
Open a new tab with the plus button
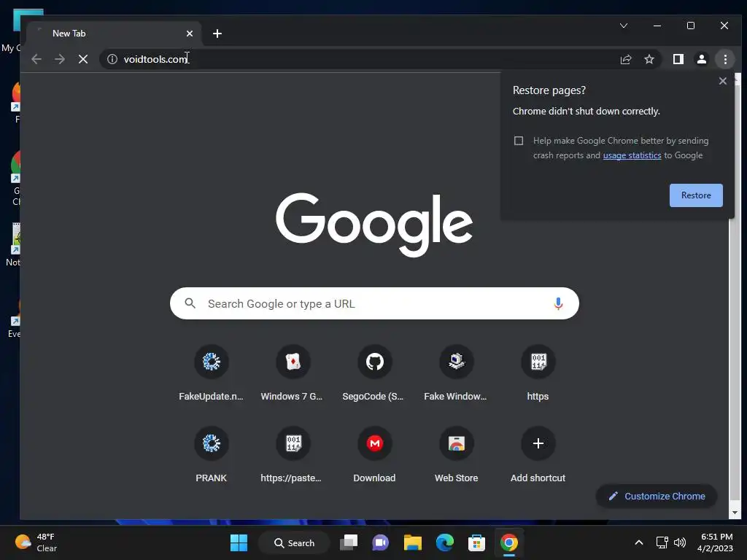point(217,34)
